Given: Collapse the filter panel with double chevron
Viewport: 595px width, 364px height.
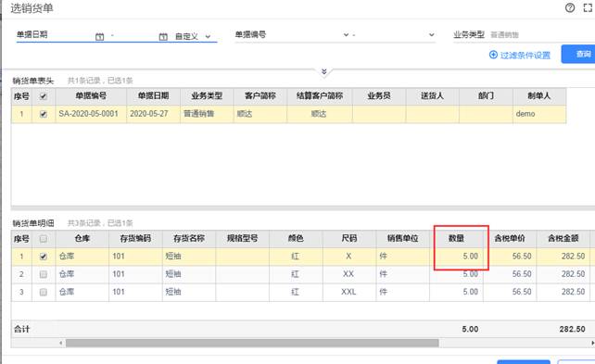Looking at the screenshot, I should (x=324, y=71).
